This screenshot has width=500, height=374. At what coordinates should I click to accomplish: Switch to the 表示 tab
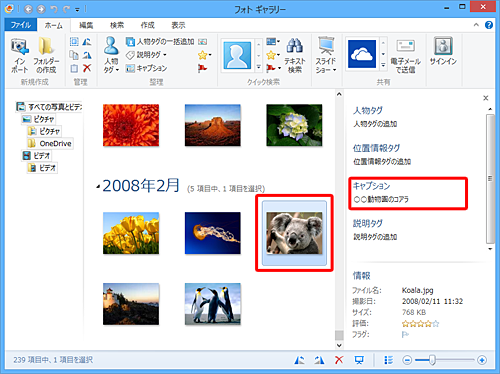(x=178, y=25)
